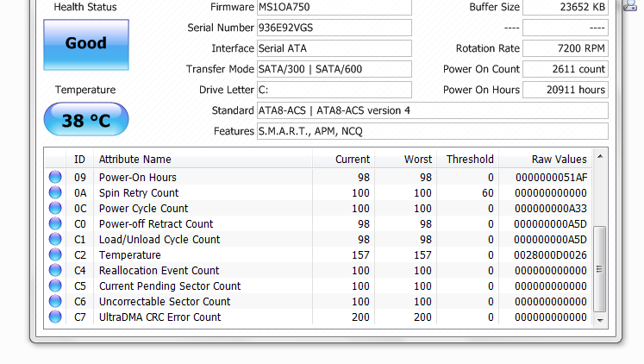Select the Load/Unload Cycle Count attribute name

click(159, 240)
